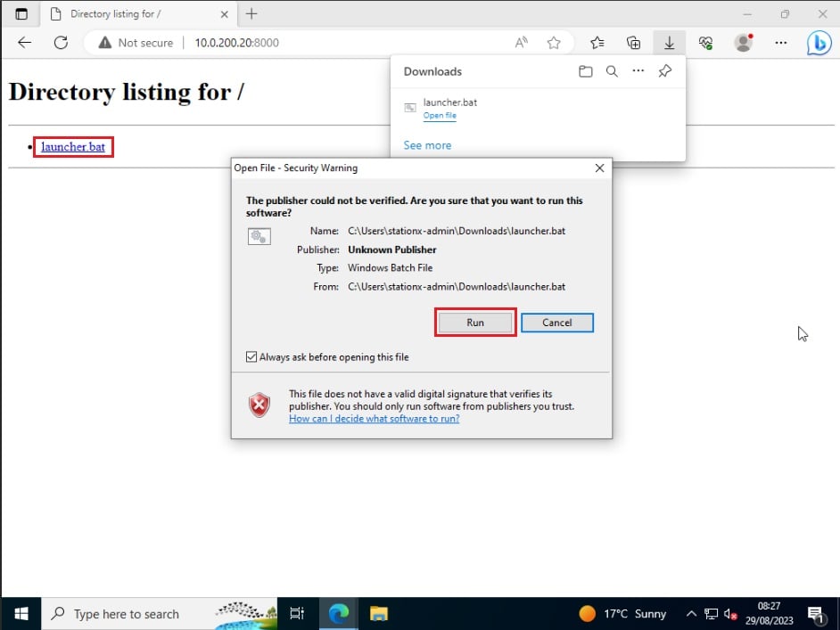Open clock showing 08:27 29/08/2023
840x630 pixels.
pyautogui.click(x=769, y=613)
